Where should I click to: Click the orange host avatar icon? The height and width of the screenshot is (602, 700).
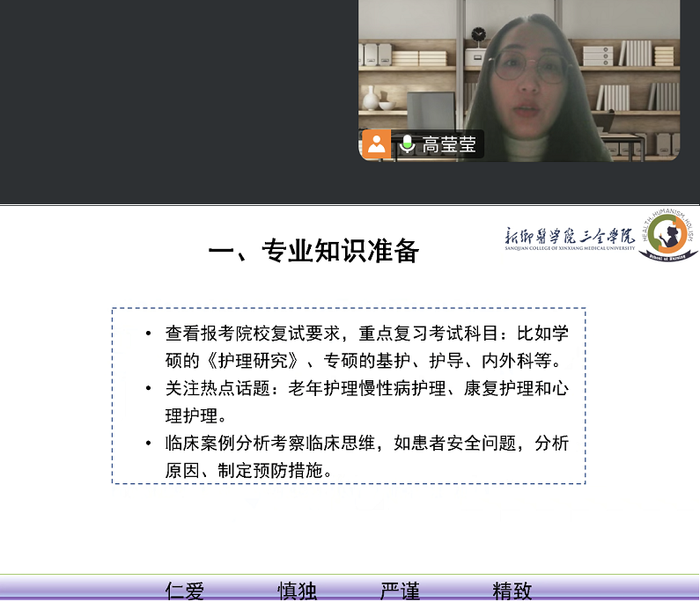(377, 144)
